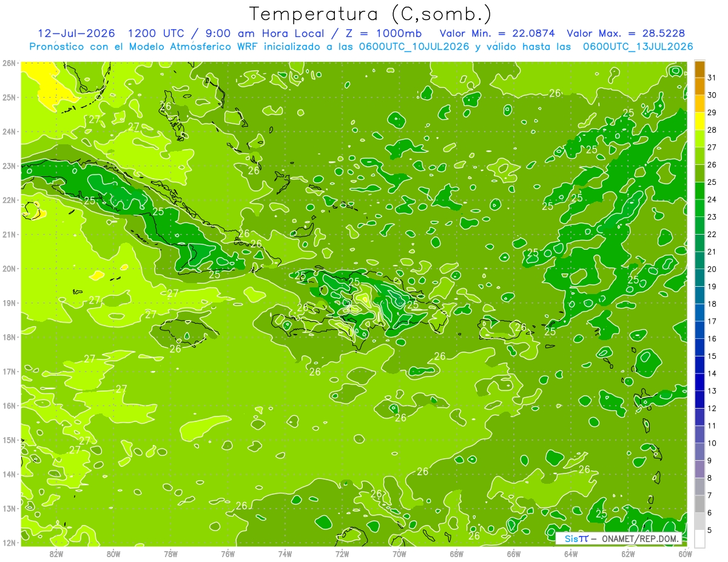Click the purple swatch between 9 and 10
The image size is (728, 562).
point(699,452)
